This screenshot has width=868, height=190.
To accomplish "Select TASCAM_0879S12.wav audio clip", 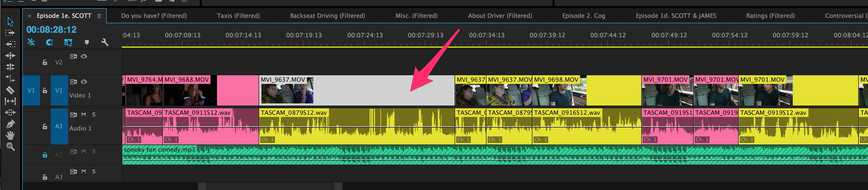I will tap(357, 126).
